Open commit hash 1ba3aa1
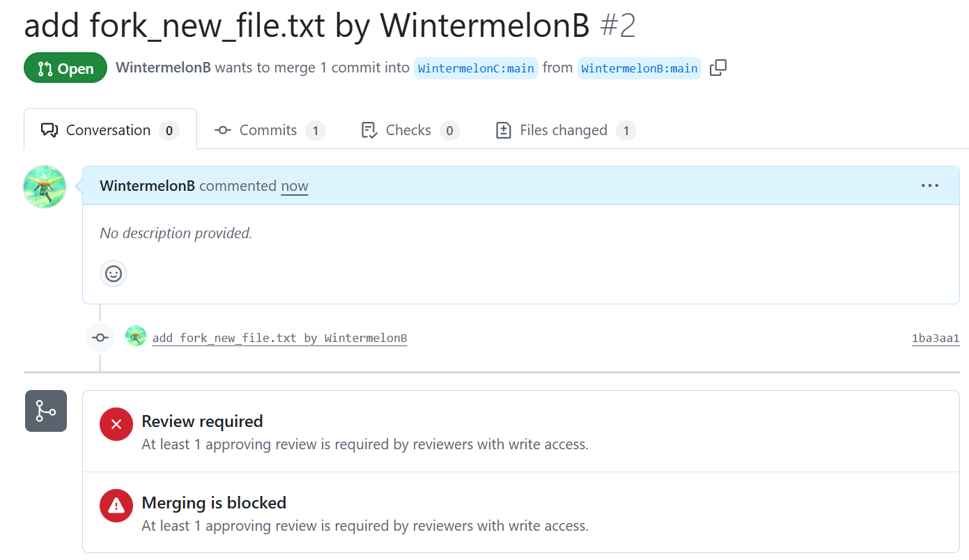The image size is (969, 560). coord(935,339)
